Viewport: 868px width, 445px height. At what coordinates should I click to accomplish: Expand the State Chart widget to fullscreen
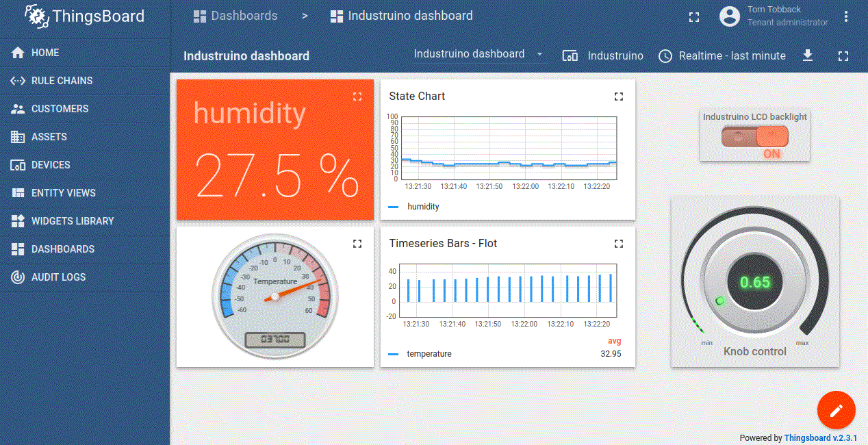619,97
